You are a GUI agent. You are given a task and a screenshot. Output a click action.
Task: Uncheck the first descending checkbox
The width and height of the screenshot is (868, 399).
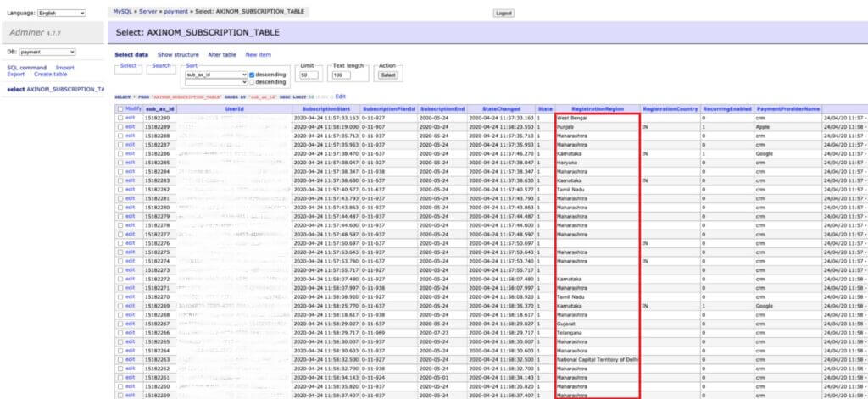click(x=252, y=75)
